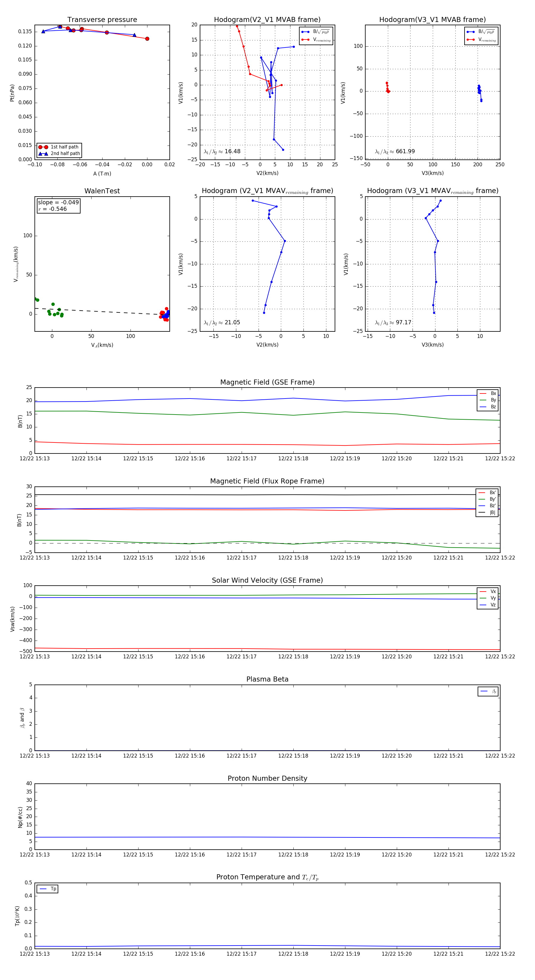Image resolution: width=535 pixels, height=980 pixels.
Task: Click the "V_remaining(km/s)" y-axis label of WalenTest
Action: click(x=16, y=264)
